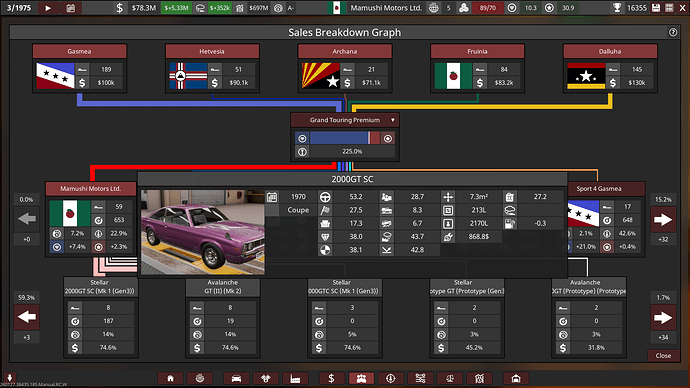The width and height of the screenshot is (690, 388).
Task: Click the upper left arrow (0.0%) for companies
Action: [x=26, y=219]
